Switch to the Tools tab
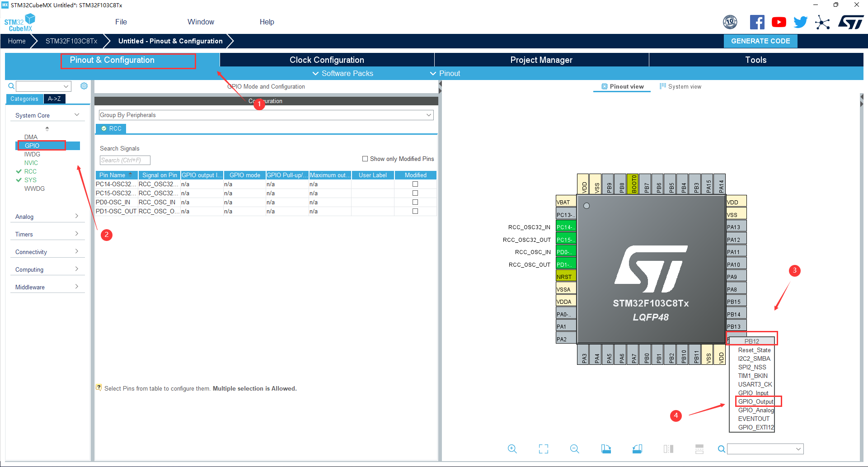 756,60
